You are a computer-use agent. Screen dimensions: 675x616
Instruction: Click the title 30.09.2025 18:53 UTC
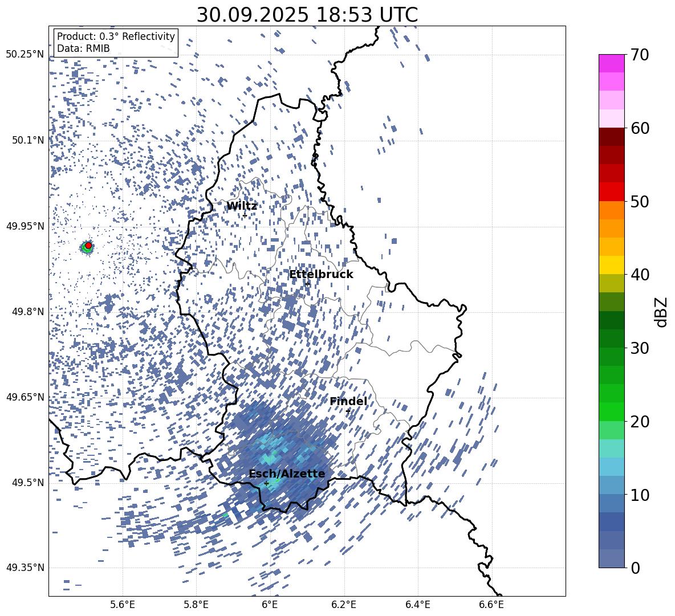click(307, 15)
